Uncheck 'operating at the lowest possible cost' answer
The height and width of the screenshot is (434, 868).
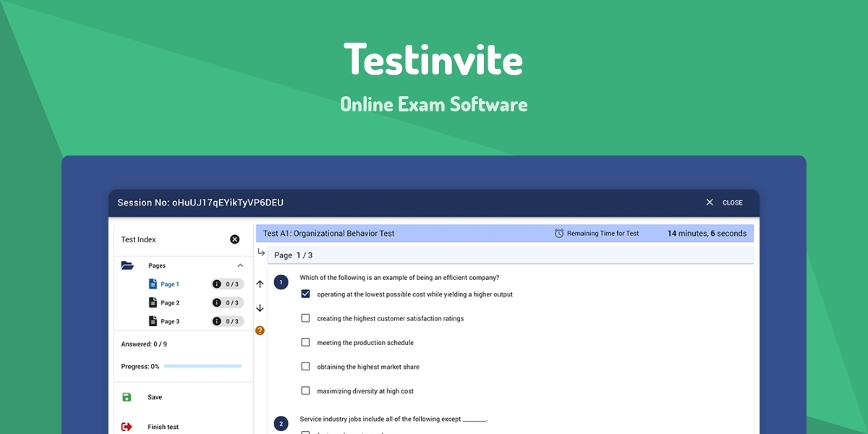(305, 294)
